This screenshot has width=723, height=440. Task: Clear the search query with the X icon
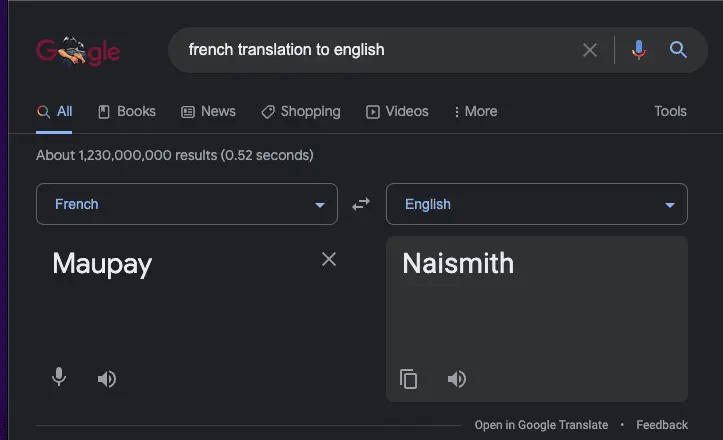coord(590,50)
